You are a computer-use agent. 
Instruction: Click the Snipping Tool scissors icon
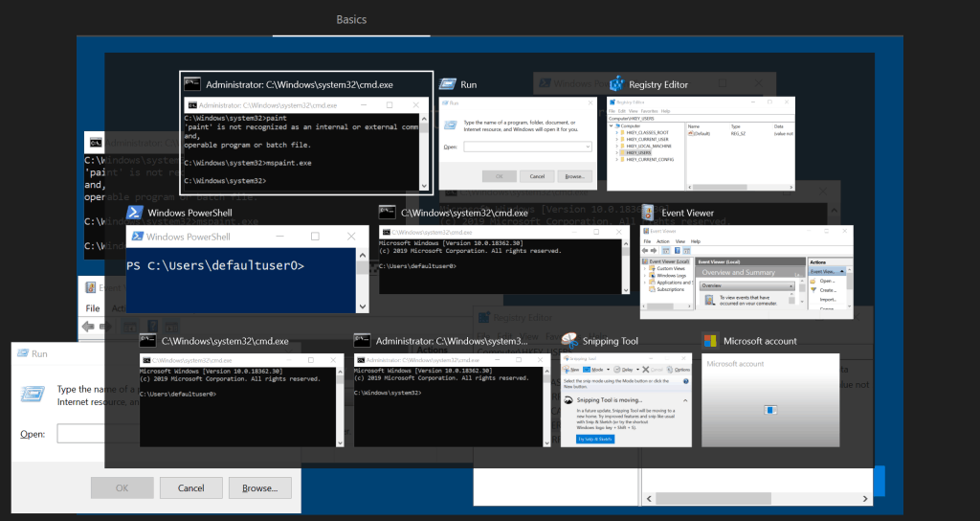coord(569,340)
